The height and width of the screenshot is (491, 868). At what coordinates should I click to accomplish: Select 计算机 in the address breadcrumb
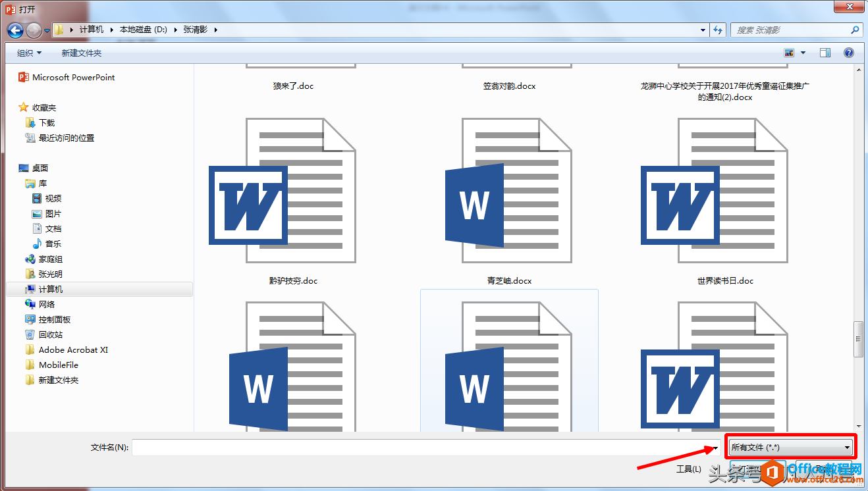[92, 30]
